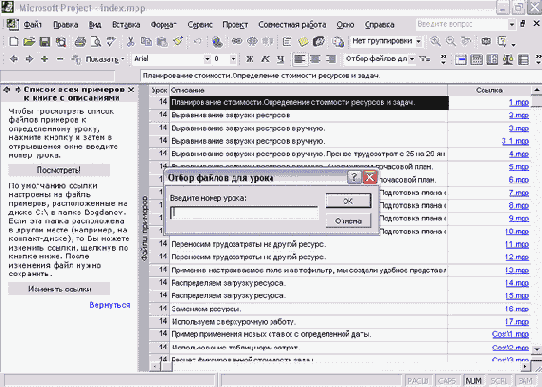Screen dimensions: 542x387
Task: Close the side pane with its X
Action: 131,90
